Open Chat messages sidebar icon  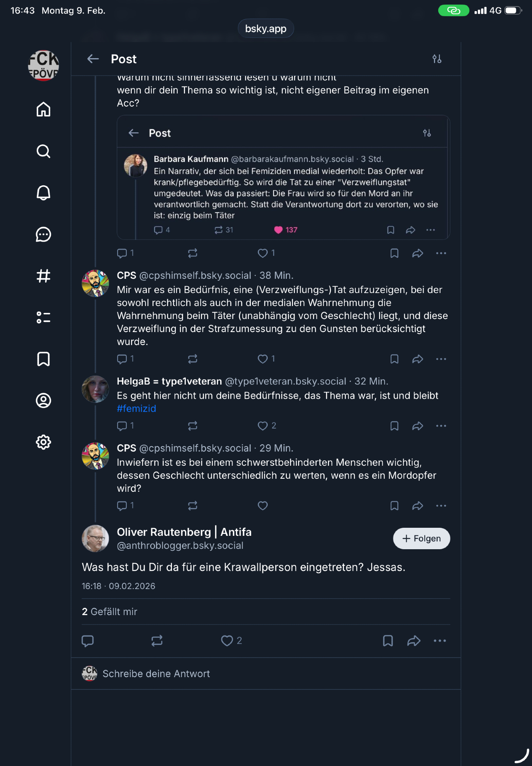click(43, 234)
